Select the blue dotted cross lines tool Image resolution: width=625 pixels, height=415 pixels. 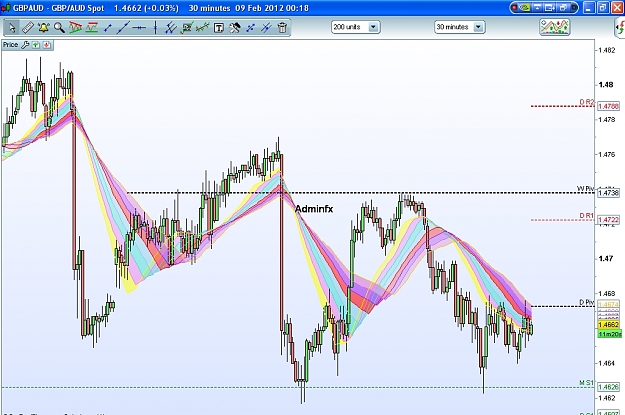pos(251,28)
